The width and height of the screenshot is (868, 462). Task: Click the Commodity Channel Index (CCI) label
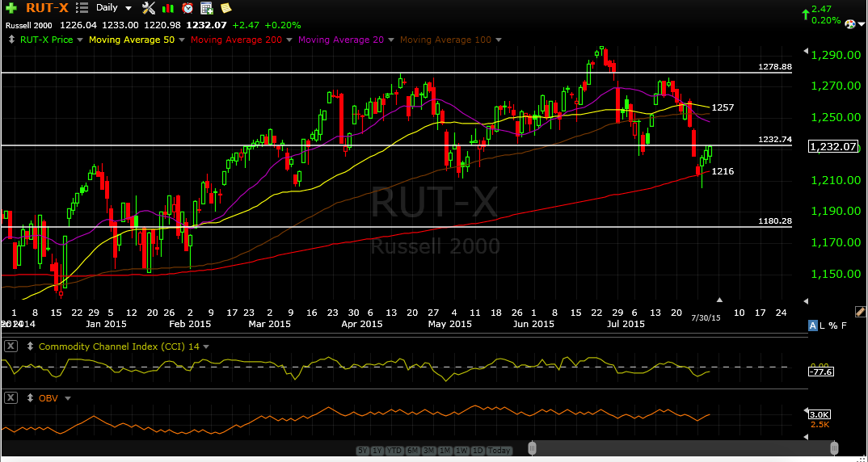click(119, 347)
